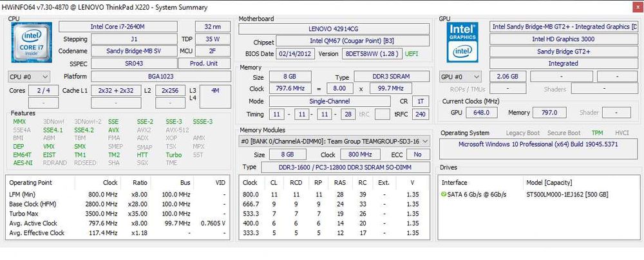Click the Model [Capacity] column header
The image size is (644, 260).
549,182
